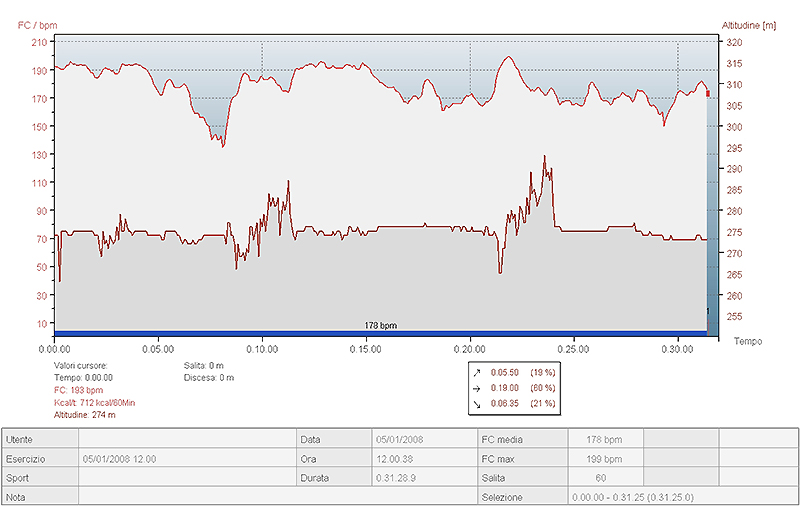Click into the empty Sport field
The image size is (800, 507).
click(x=188, y=477)
